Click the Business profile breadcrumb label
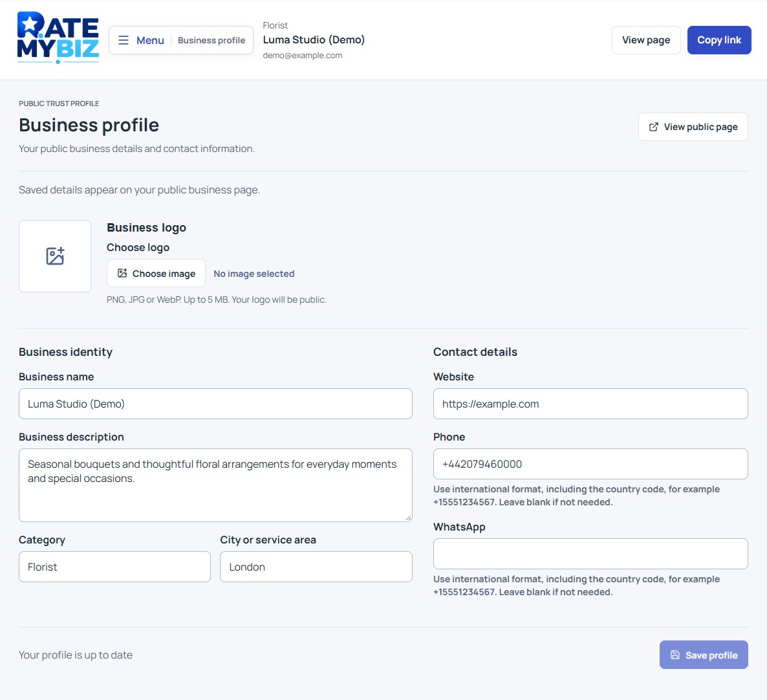The height and width of the screenshot is (700, 767). pos(211,40)
